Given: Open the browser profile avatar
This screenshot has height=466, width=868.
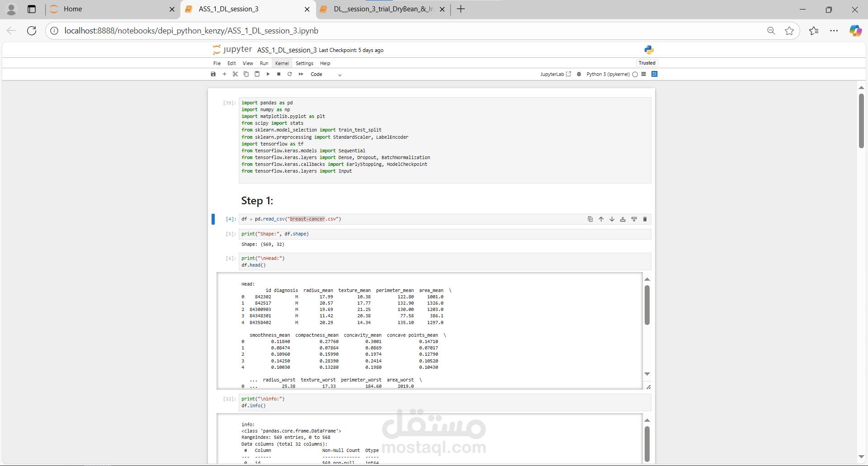Looking at the screenshot, I should point(11,9).
